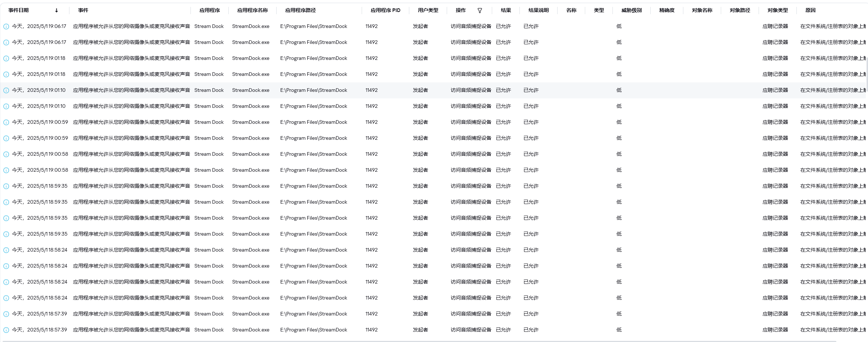Screen dimensions: 868x342
Task: Click the date 今天, 2025/5/1 19:01:10 in highlighted row
Action: tap(39, 90)
